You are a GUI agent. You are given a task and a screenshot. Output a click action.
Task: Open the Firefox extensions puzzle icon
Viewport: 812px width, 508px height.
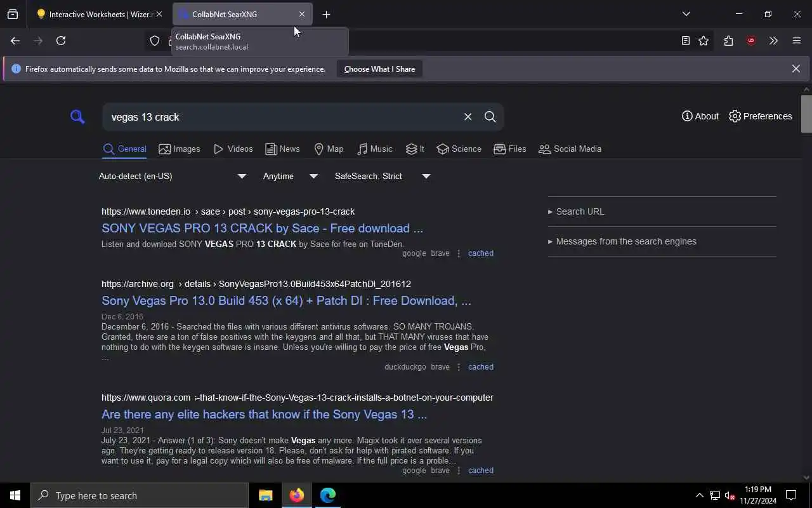[x=728, y=41]
